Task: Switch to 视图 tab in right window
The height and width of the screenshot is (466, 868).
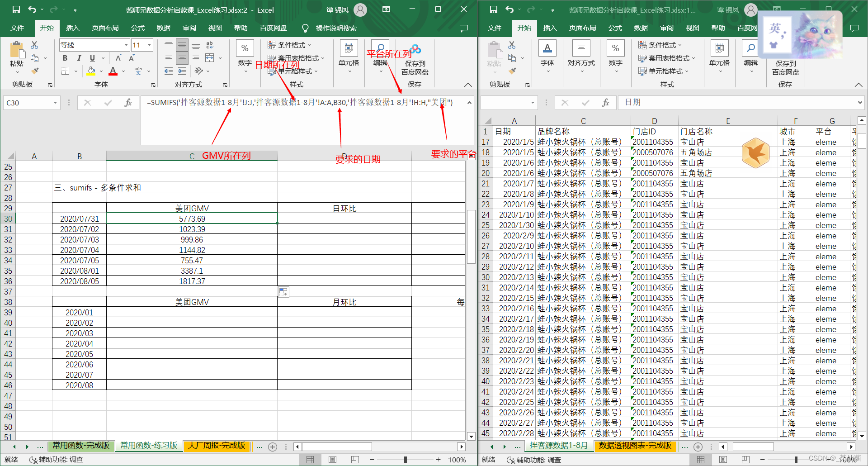Action: point(693,28)
